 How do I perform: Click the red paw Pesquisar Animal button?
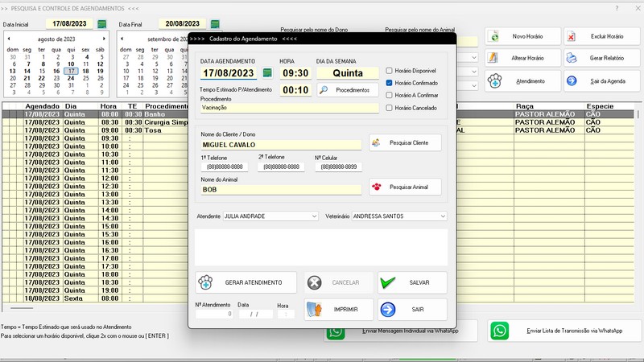[x=405, y=187]
